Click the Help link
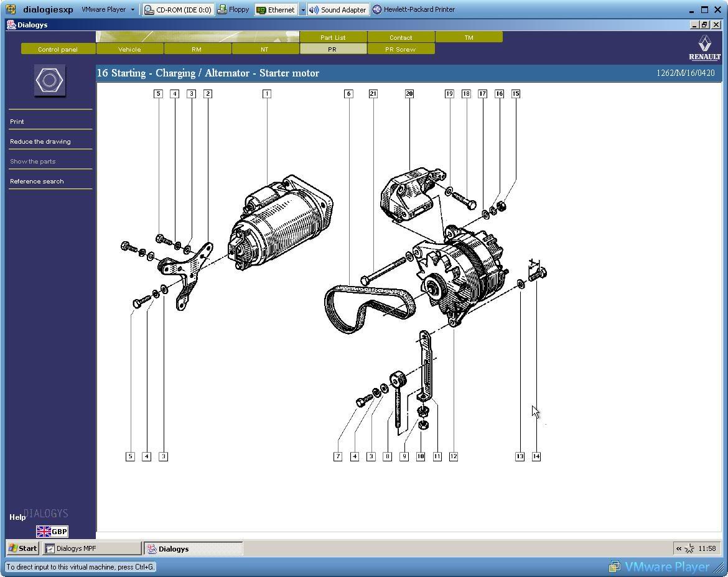This screenshot has width=728, height=577. click(x=17, y=517)
